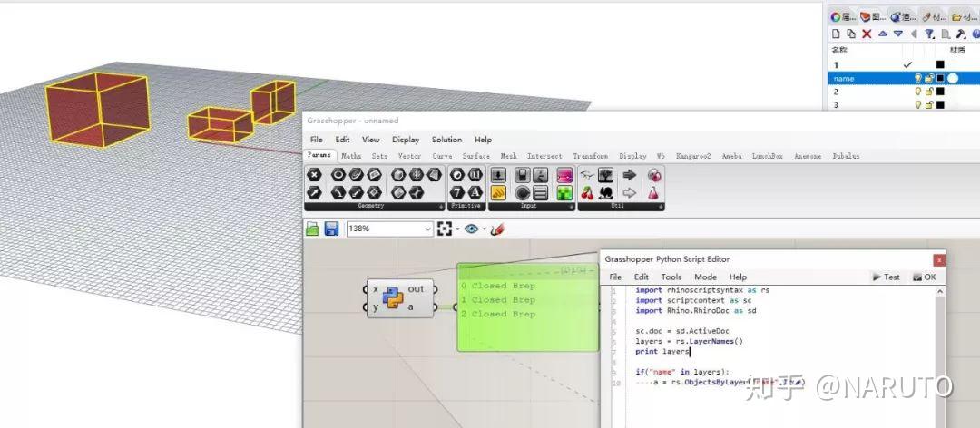Switch to the Kangaroo2 component tab
The height and width of the screenshot is (428, 980).
[692, 156]
